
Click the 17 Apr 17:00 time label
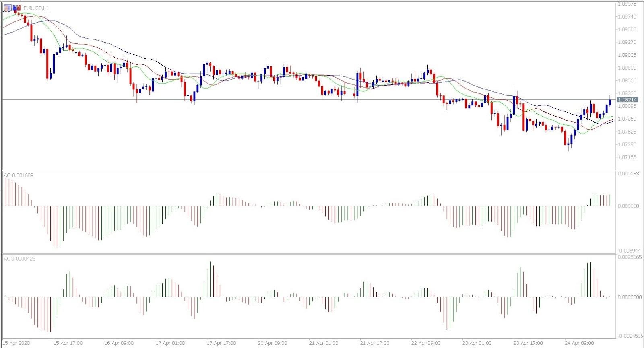pyautogui.click(x=221, y=343)
